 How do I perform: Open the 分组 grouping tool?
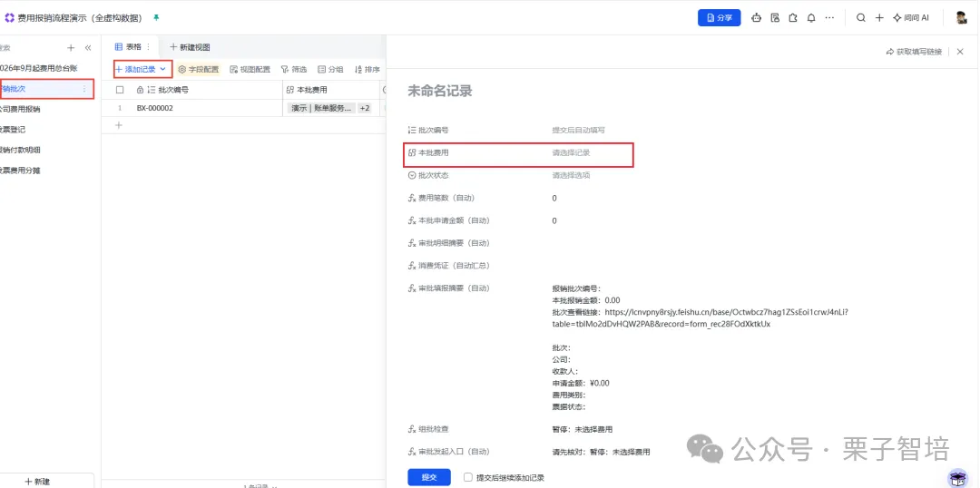pos(330,69)
